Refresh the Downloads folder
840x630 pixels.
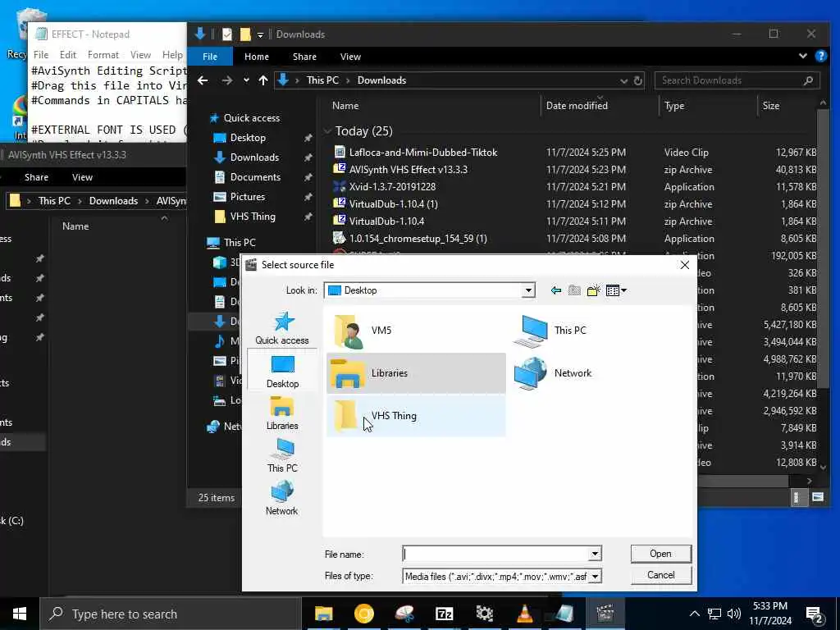(637, 81)
